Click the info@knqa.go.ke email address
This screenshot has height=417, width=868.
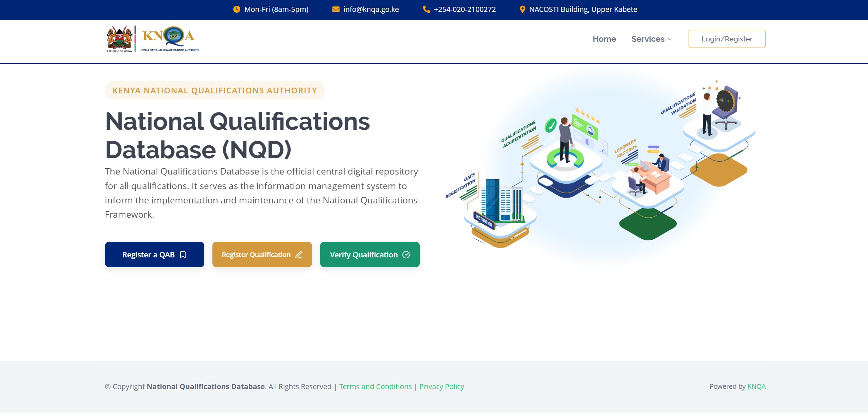[x=371, y=10]
